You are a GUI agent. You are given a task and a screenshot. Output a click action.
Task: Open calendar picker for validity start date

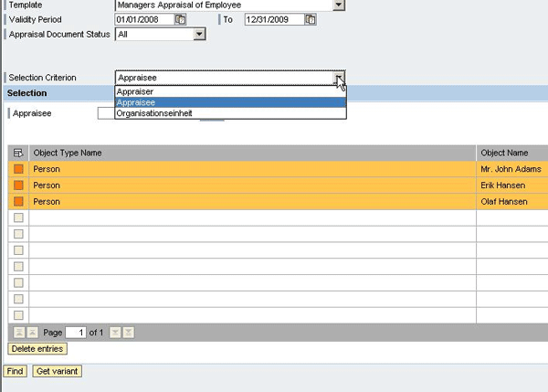(x=181, y=19)
